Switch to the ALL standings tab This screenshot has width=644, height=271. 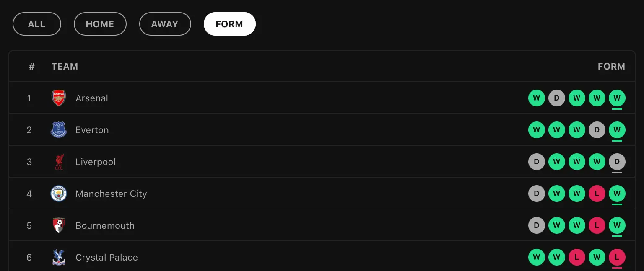click(x=36, y=24)
